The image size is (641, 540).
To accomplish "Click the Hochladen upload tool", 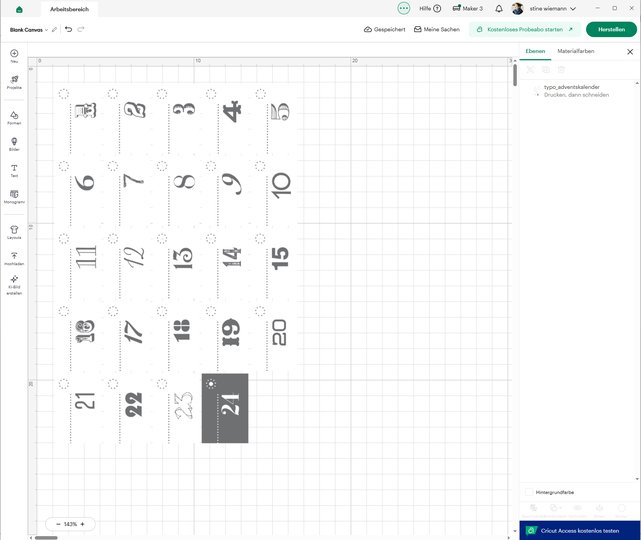I will pos(14,258).
